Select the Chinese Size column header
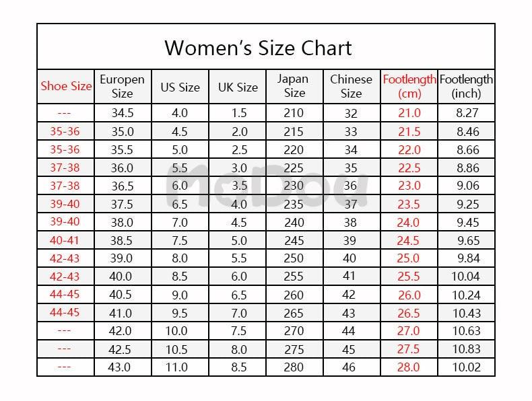 click(351, 86)
